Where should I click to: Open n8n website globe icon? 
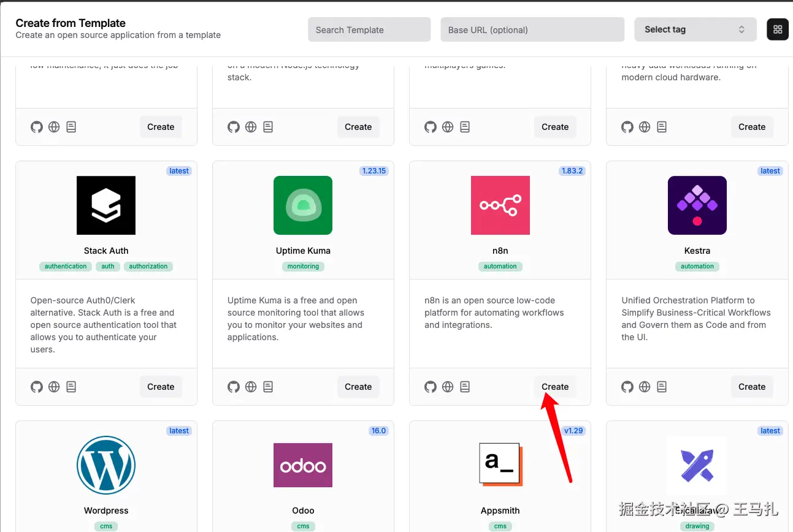pyautogui.click(x=448, y=387)
